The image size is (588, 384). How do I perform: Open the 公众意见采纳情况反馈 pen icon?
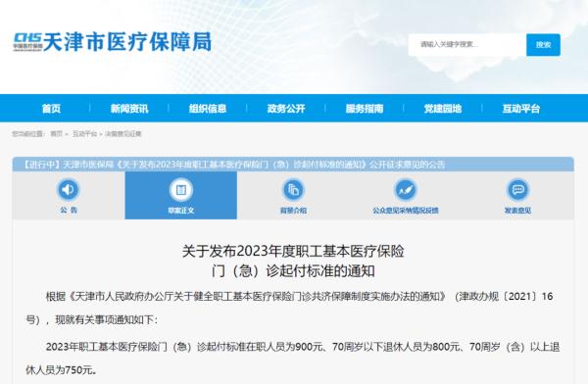point(406,190)
